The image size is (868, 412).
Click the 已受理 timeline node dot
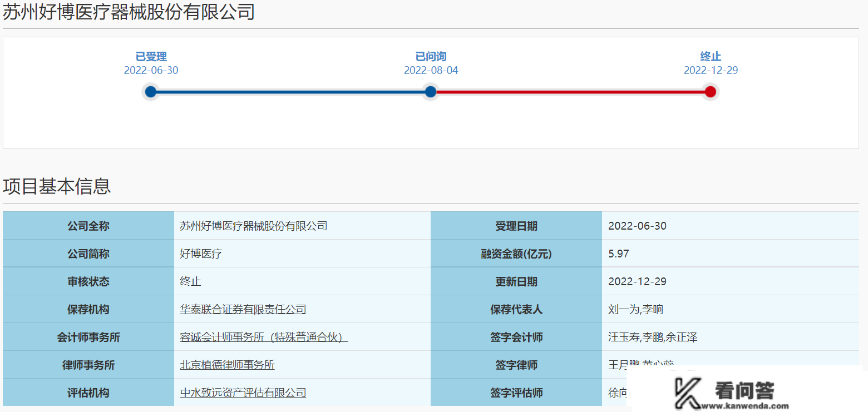click(150, 92)
